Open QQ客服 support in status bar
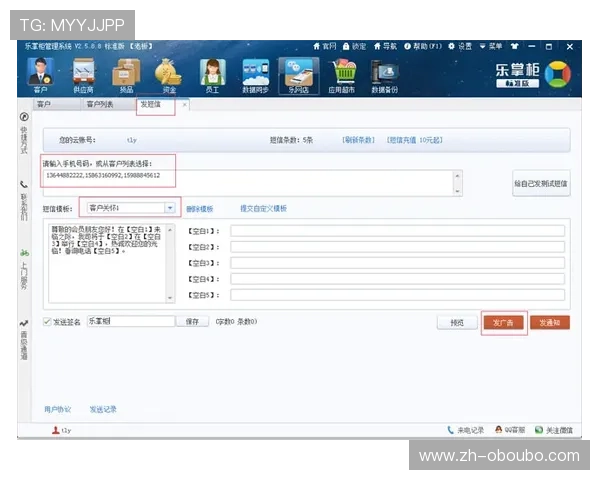Screen dimensions: 600x480 [x=510, y=430]
